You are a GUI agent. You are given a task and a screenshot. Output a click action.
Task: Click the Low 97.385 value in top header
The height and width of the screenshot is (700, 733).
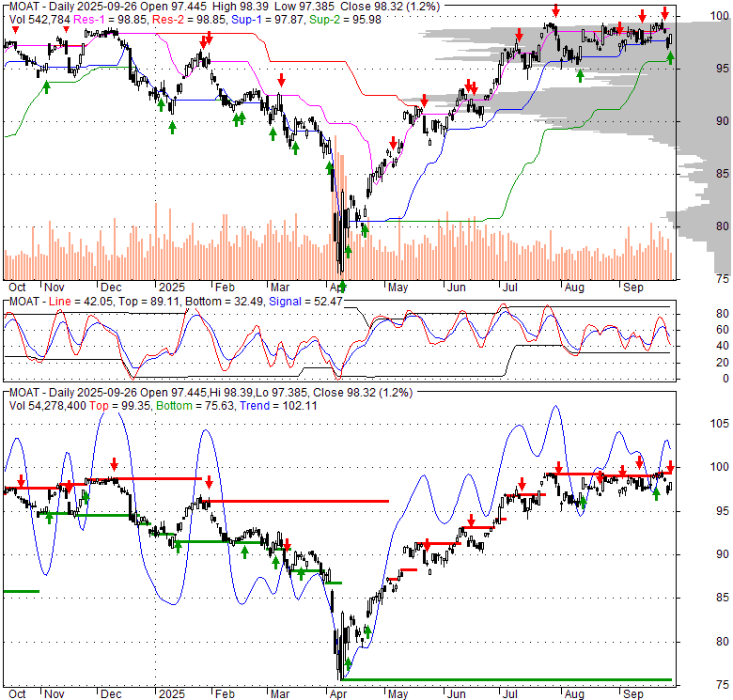(x=304, y=7)
